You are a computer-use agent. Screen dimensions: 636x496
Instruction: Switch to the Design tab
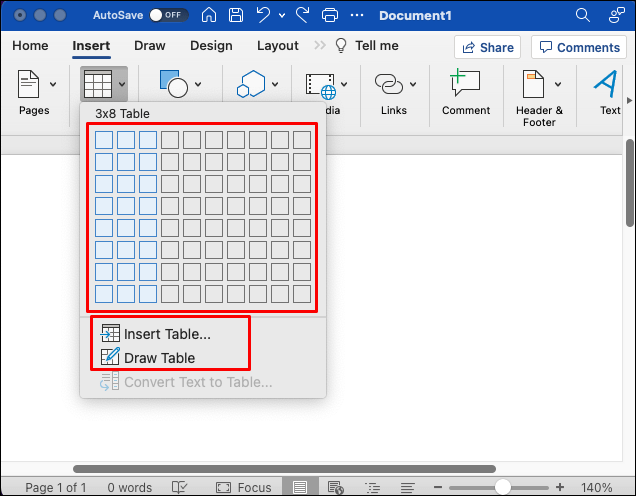(211, 46)
